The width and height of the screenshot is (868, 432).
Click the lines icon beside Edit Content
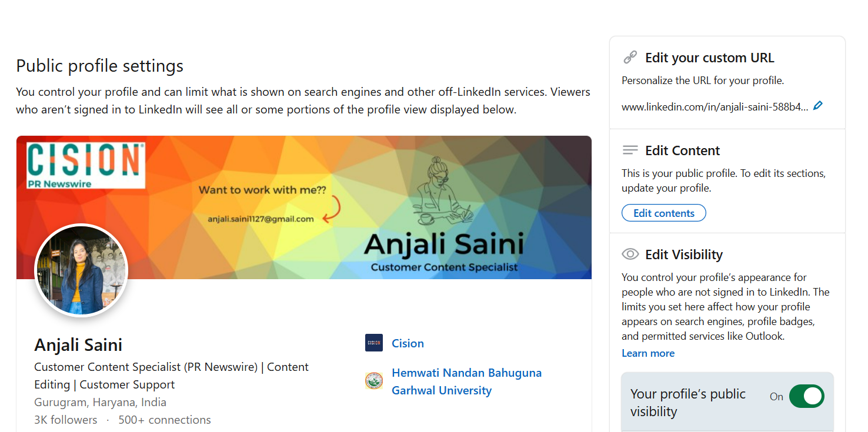coord(630,150)
